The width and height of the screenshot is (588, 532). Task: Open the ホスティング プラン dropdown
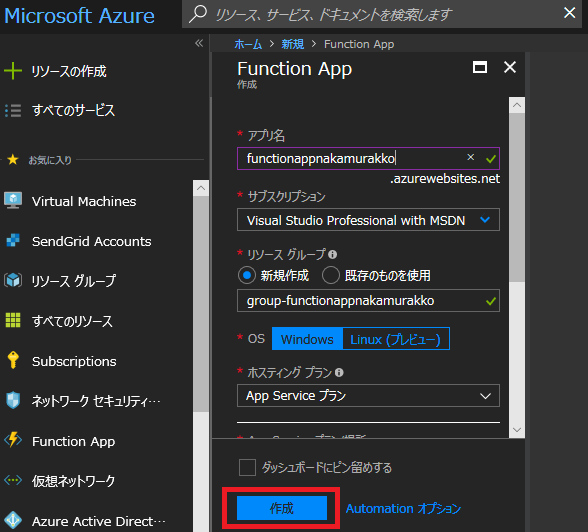pos(368,396)
